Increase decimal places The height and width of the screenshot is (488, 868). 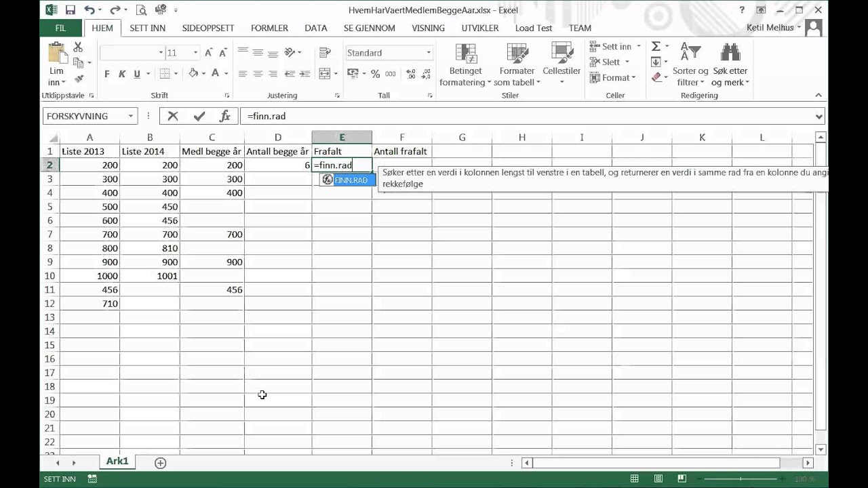pos(410,74)
